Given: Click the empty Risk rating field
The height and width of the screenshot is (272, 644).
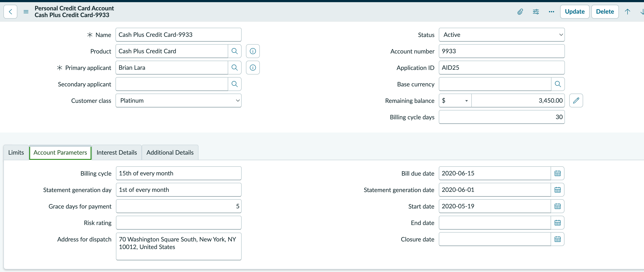Looking at the screenshot, I should pyautogui.click(x=179, y=223).
